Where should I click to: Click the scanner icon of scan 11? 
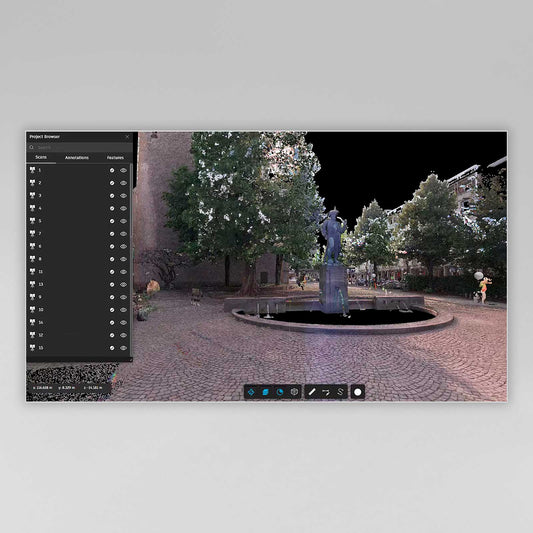tap(33, 271)
